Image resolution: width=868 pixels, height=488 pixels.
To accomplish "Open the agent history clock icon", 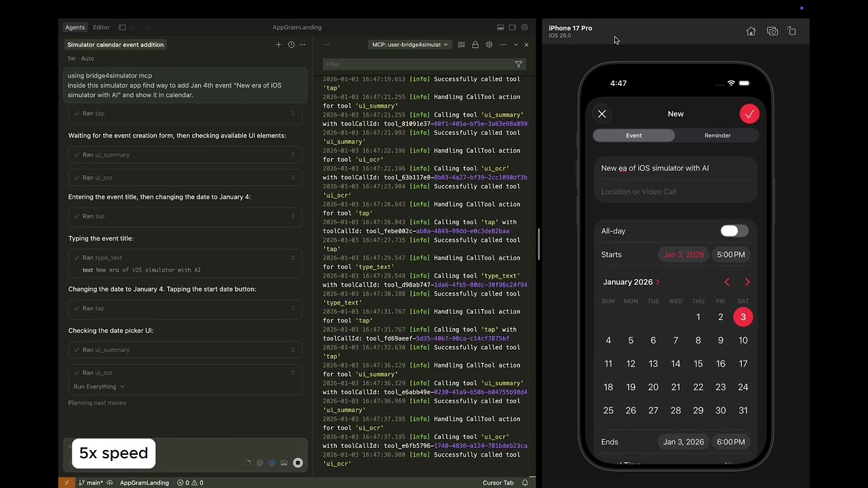I will (x=291, y=44).
